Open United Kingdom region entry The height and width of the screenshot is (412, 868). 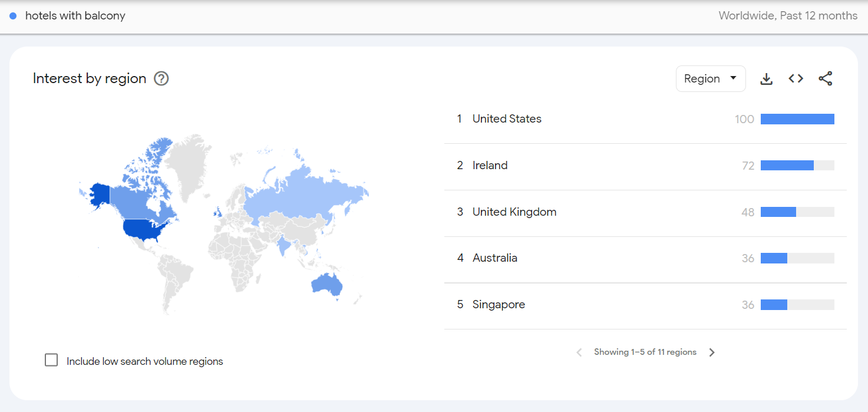514,212
